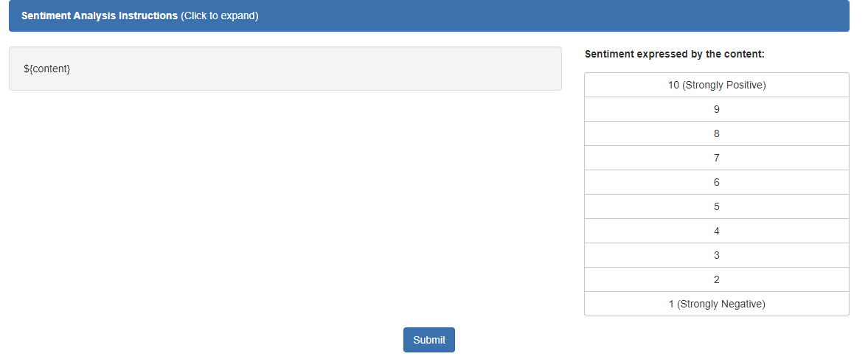This screenshot has height=362, width=868.
Task: Select rating 10 (Strongly Positive)
Action: [716, 85]
